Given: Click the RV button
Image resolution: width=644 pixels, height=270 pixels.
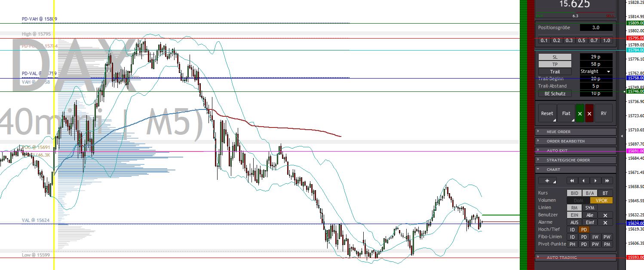Looking at the screenshot, I should 604,114.
